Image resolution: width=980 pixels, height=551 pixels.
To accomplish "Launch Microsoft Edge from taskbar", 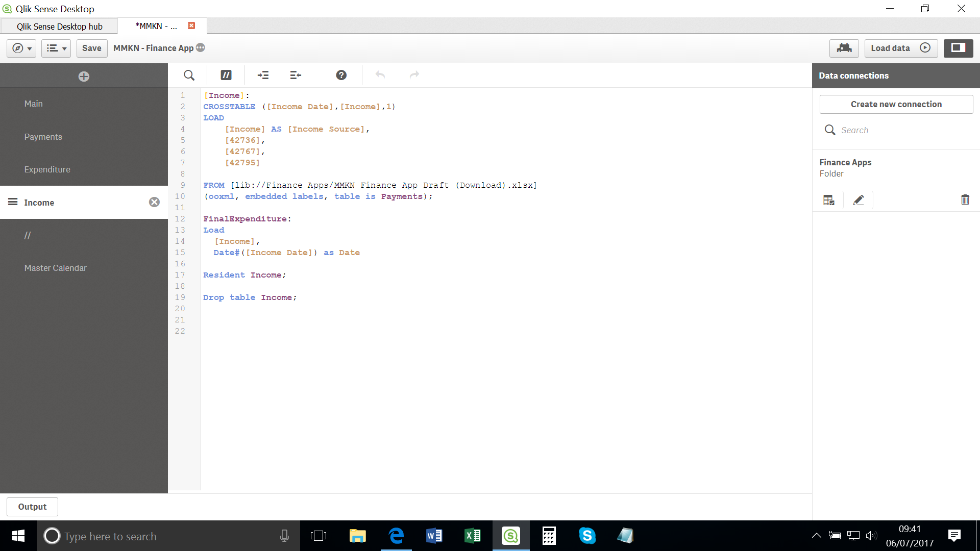I will 396,536.
